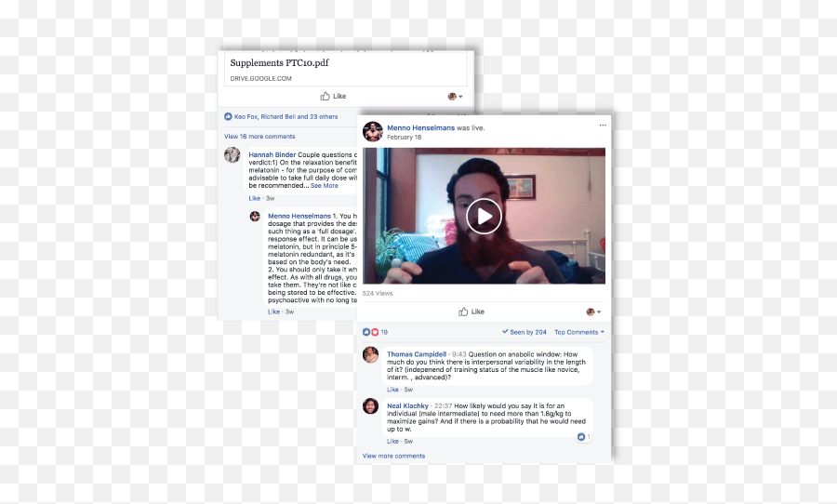Viewport: 837px width, 504px height.
Task: Open the 5w timestamp on Thomas Campidell's comment
Action: 408,390
